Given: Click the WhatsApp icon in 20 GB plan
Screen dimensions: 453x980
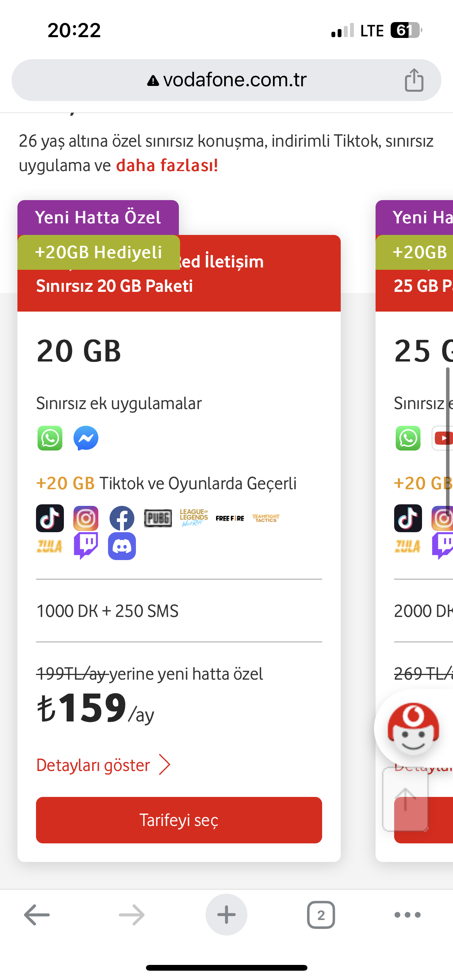Looking at the screenshot, I should pos(50,438).
